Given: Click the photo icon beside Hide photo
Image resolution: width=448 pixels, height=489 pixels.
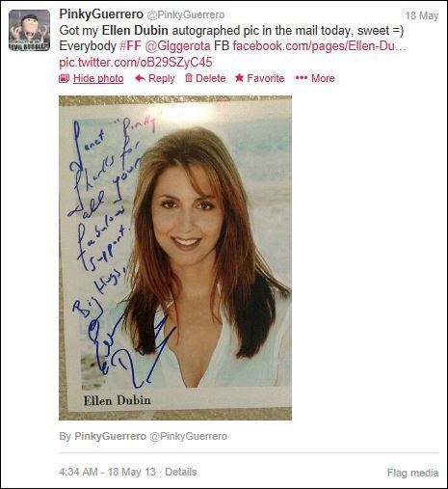Looking at the screenshot, I should (x=65, y=78).
